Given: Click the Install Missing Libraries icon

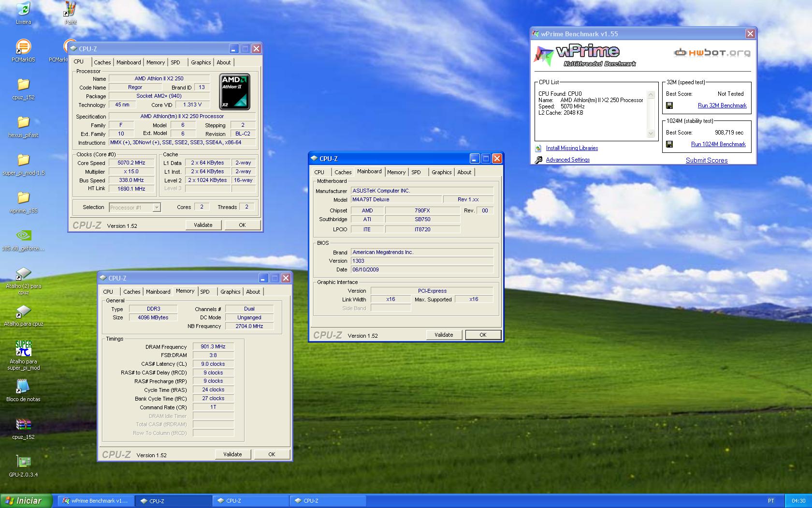Looking at the screenshot, I should click(x=538, y=149).
